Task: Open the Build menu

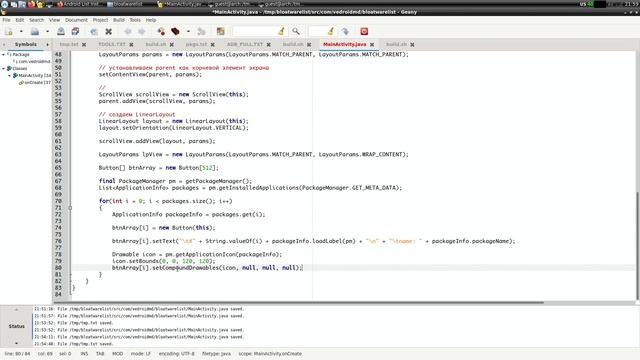Action: (x=119, y=20)
